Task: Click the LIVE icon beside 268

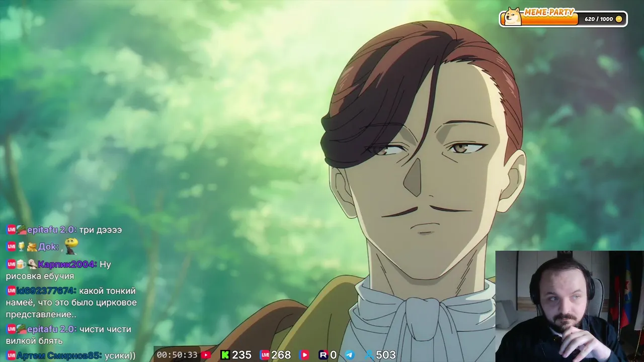Action: point(265,355)
